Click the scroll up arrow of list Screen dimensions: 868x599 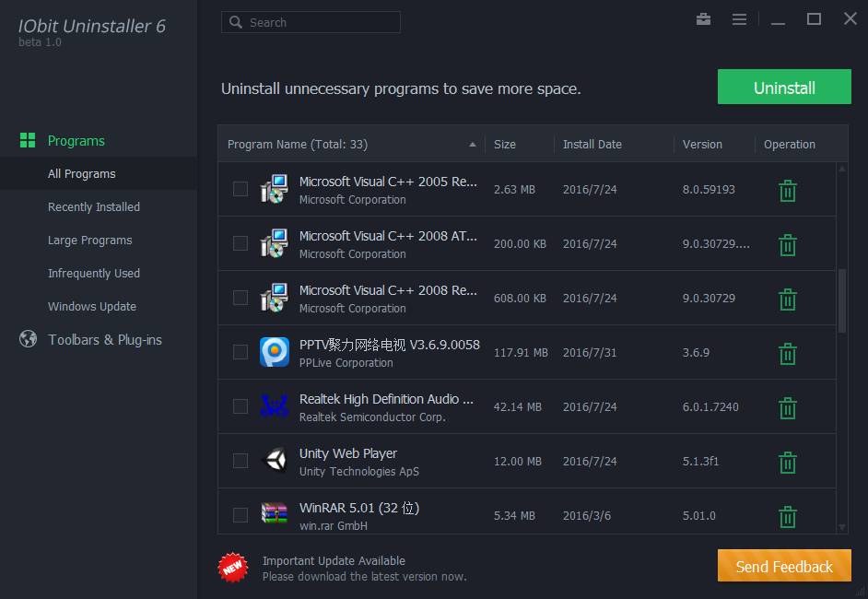842,170
